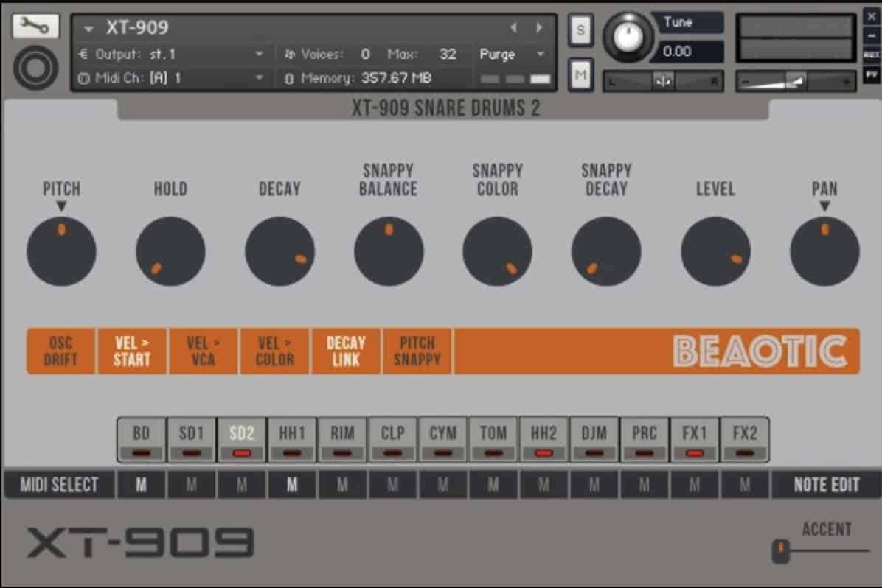Click the SNAPPY COLOR knob
Viewport: 882px width, 588px height.
497,251
